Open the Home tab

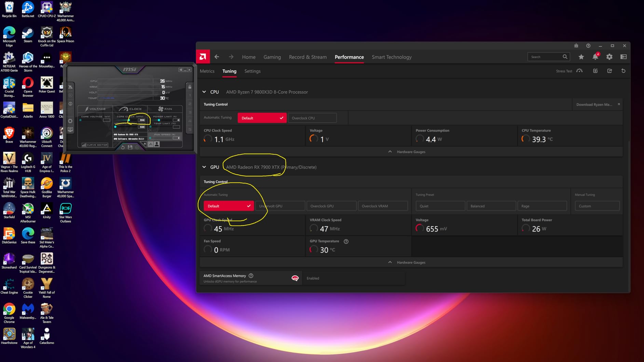pyautogui.click(x=249, y=57)
